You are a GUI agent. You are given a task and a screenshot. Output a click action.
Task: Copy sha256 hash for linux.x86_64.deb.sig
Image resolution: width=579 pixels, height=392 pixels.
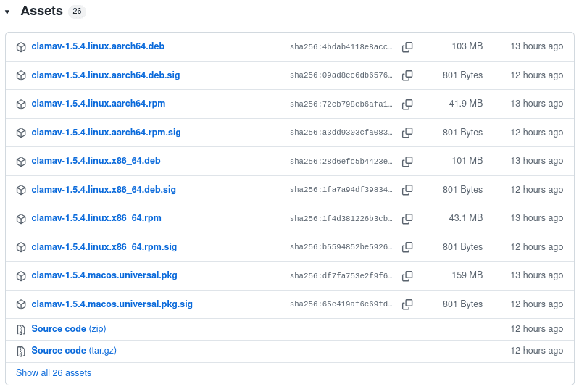click(407, 190)
